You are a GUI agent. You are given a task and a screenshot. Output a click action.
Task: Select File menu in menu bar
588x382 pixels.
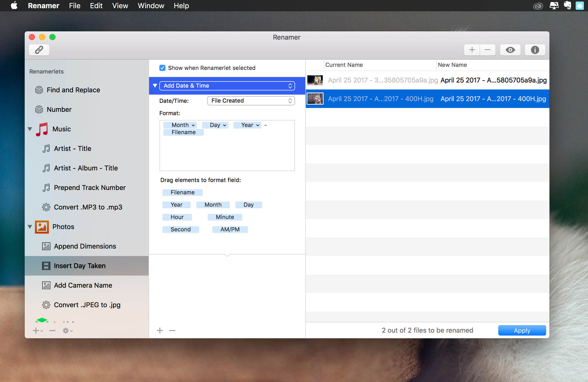click(x=74, y=6)
